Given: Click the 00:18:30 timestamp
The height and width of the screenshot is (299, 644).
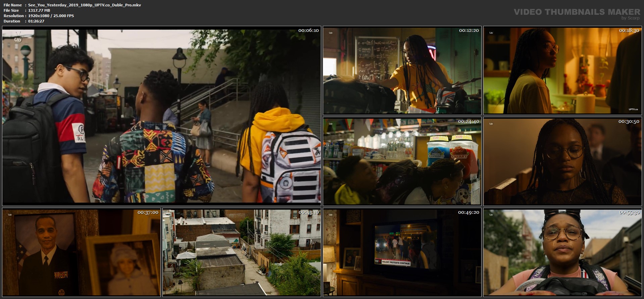Looking at the screenshot, I should pyautogui.click(x=629, y=31).
